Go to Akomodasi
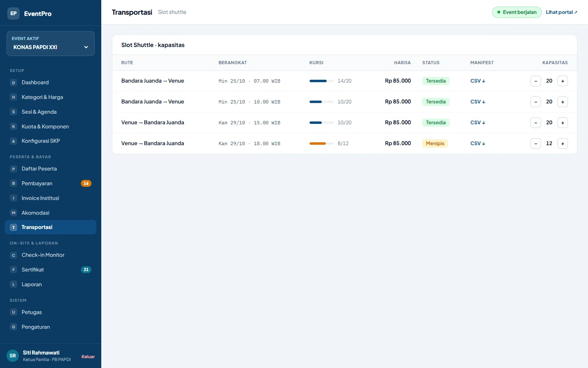Viewport: 588px width, 368px height. (51, 213)
